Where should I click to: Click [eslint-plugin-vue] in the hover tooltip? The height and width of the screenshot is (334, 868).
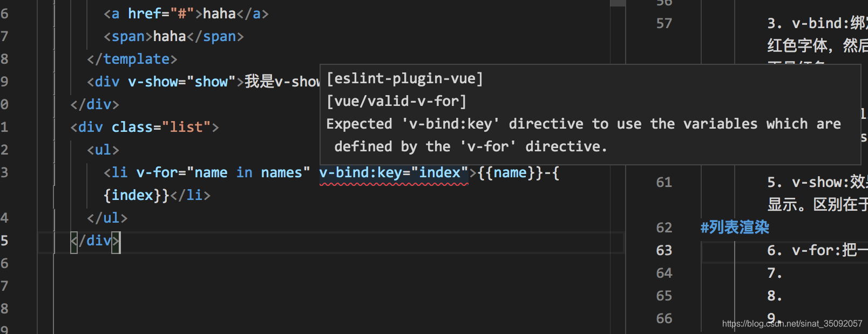coord(405,79)
